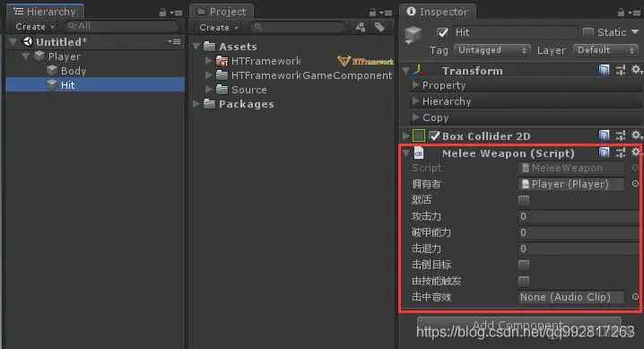Screen dimensions: 644x349
Task: Click the Hierarchy search field
Action: (x=122, y=26)
